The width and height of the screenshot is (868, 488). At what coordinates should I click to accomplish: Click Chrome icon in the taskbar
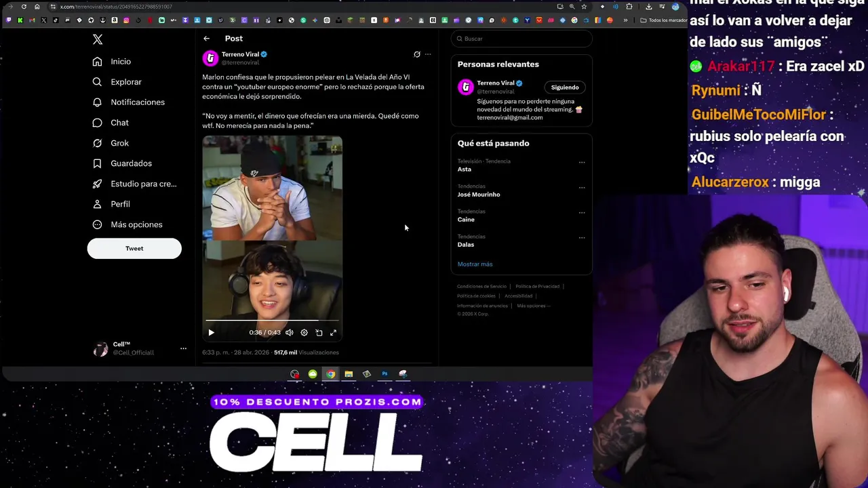(330, 374)
